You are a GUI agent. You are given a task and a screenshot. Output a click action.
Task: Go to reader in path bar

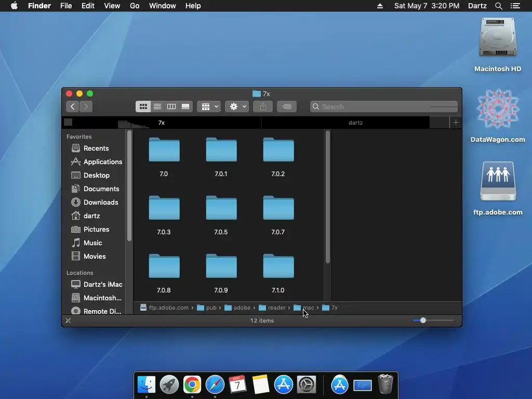tap(272, 308)
